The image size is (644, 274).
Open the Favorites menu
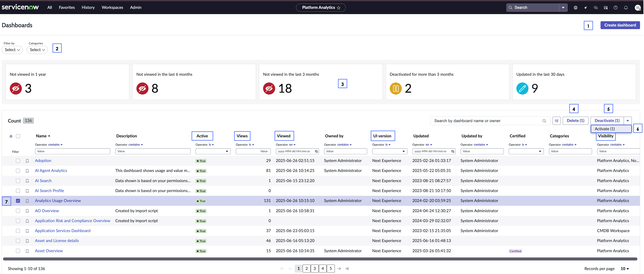(67, 8)
